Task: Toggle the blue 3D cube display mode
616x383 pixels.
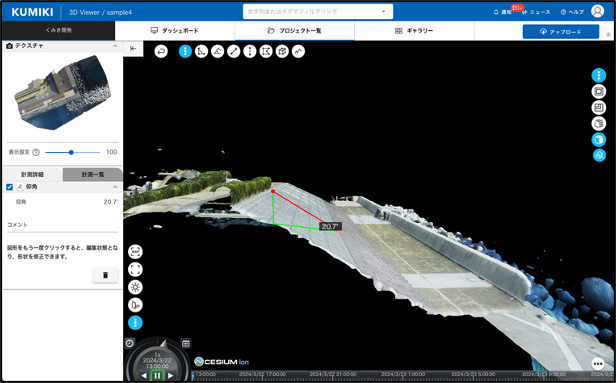Action: point(599,139)
